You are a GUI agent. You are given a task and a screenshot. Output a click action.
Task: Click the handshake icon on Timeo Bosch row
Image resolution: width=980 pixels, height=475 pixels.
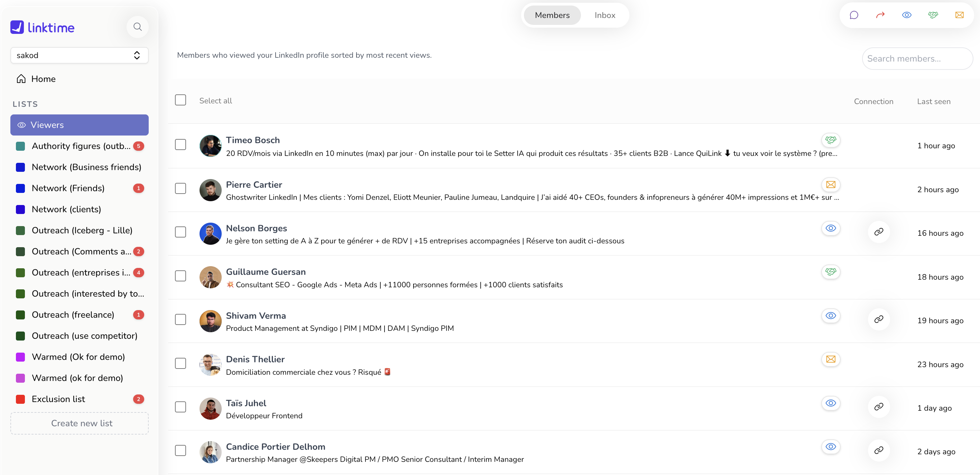point(831,140)
